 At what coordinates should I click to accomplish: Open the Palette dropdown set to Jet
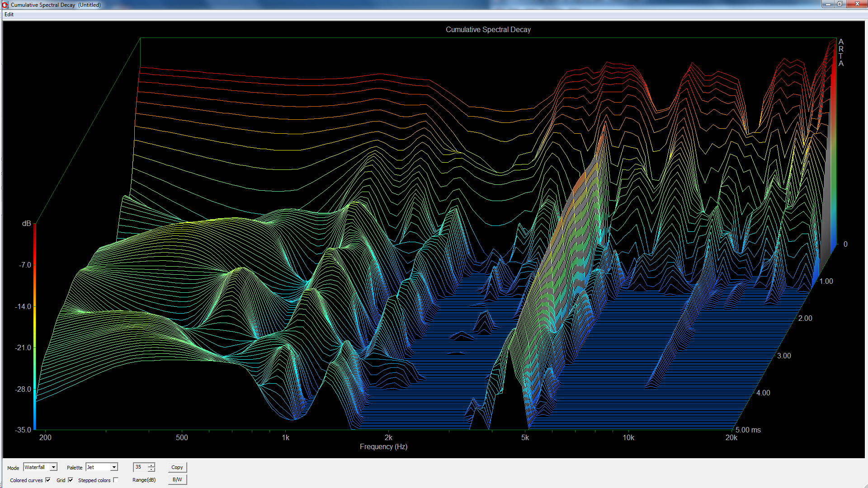tap(114, 467)
